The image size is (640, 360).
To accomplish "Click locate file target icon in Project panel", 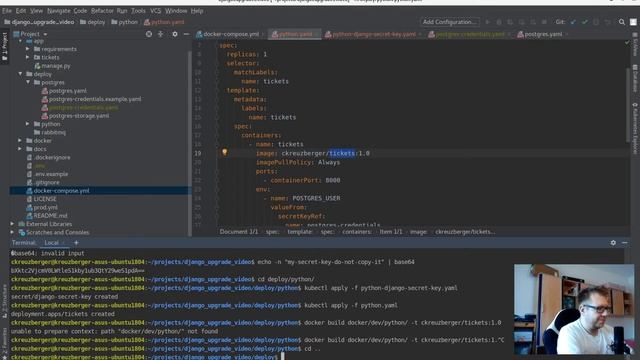I will [149, 34].
